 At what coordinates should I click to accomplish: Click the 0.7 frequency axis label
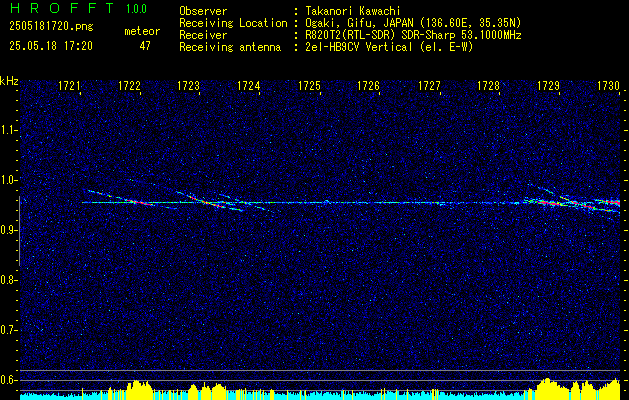(x=8, y=330)
